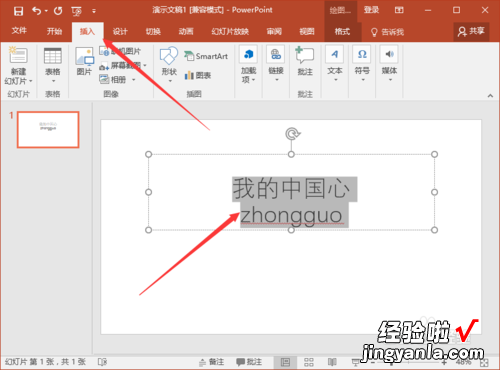This screenshot has height=370, width=500.
Task: Click the Undo arrow icon
Action: coord(36,11)
